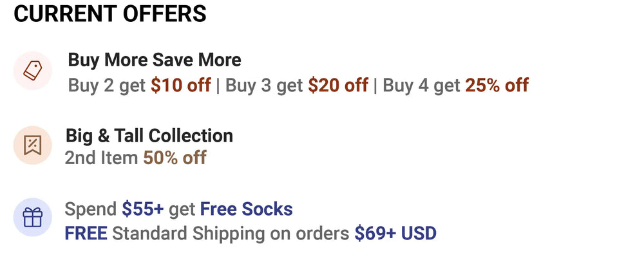Click the gift box icon
The image size is (644, 262).
[32, 218]
